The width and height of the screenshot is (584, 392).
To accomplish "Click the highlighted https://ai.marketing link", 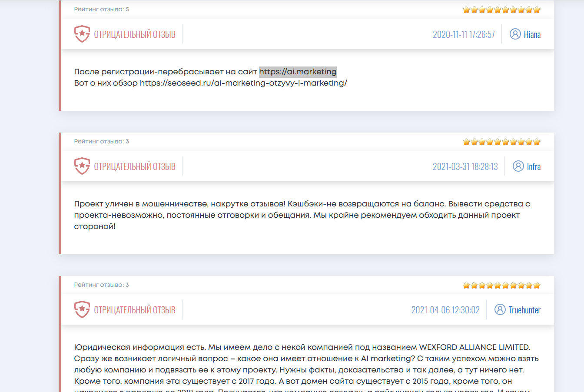I will point(298,72).
